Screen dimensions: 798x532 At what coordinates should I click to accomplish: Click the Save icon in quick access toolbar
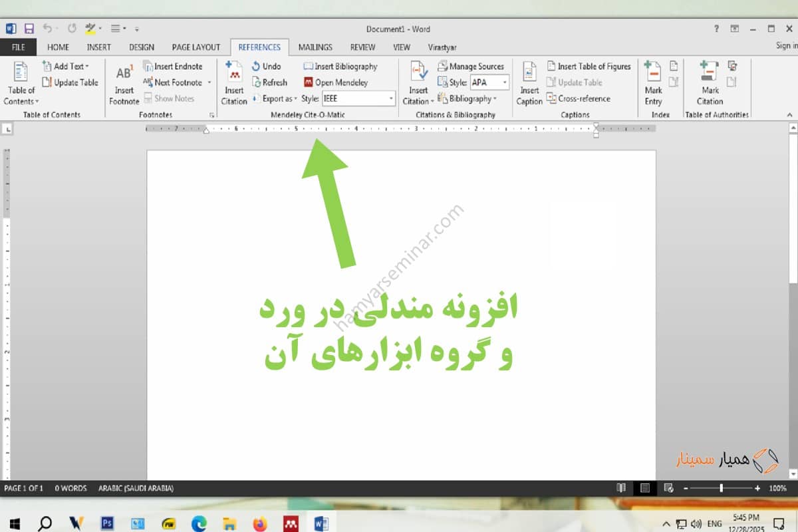29,29
